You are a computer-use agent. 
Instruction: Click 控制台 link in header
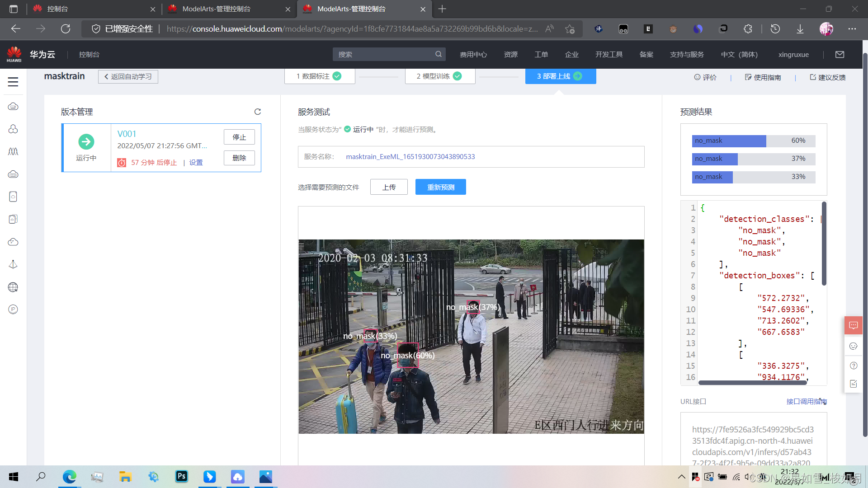point(89,54)
